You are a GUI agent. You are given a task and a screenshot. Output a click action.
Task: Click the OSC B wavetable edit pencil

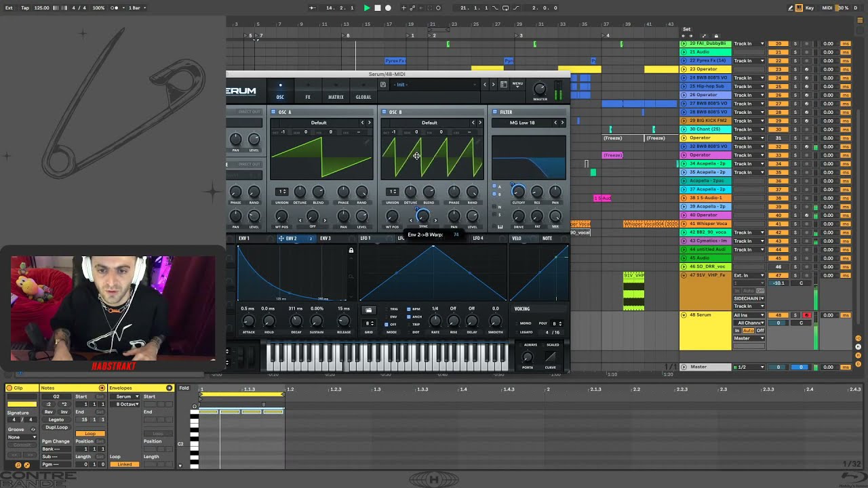click(479, 141)
